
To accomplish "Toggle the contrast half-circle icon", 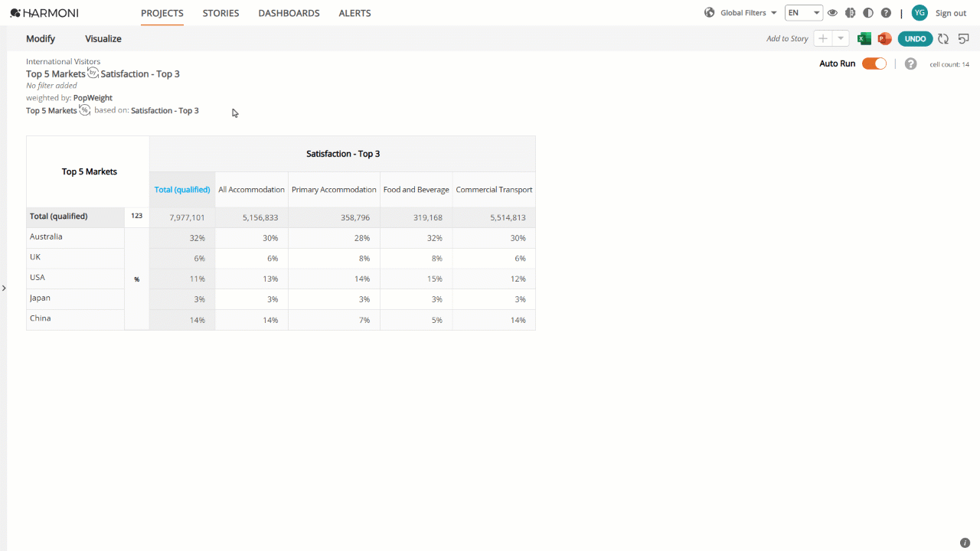I will coord(867,13).
